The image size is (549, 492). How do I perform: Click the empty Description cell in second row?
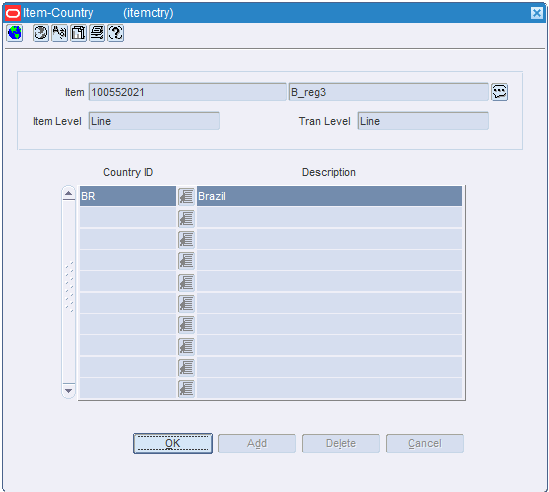tap(329, 218)
